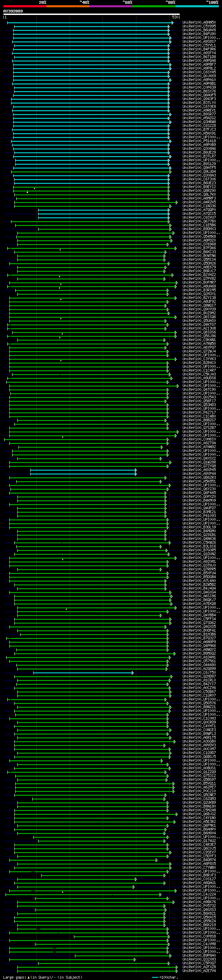Select the UniRef100_Q7RPR5 label
The width and height of the screenshot is (222, 980).
199,569
